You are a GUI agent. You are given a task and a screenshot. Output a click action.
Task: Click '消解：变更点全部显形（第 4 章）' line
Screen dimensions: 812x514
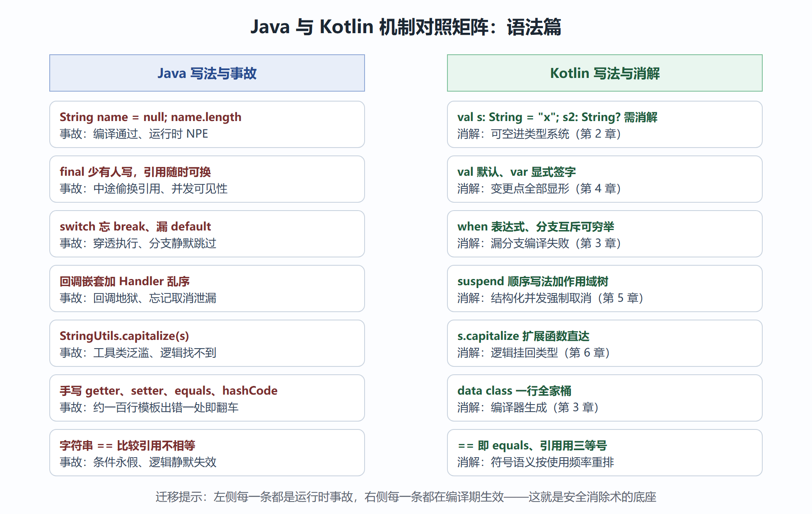tap(539, 189)
